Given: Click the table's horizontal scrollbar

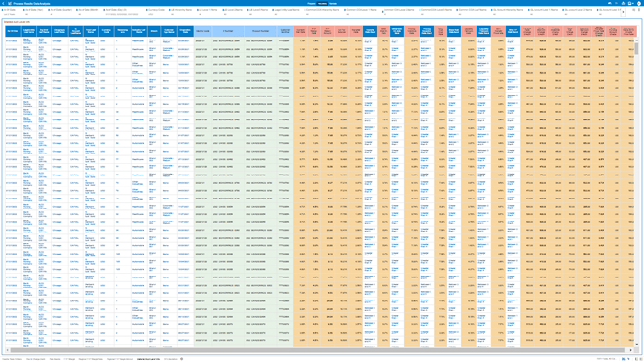Looking at the screenshot, I should [x=318, y=350].
